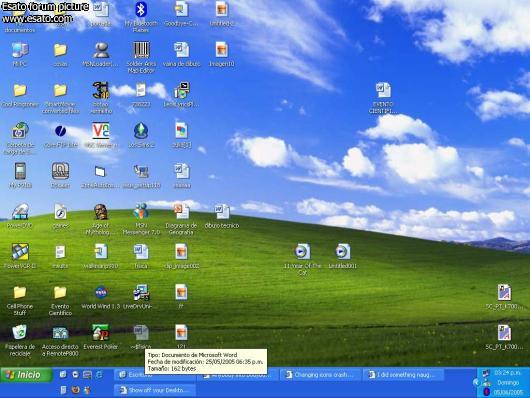Image resolution: width=530 pixels, height=398 pixels.
Task: Open dibujo tecnico Word document
Action: pyautogui.click(x=222, y=212)
